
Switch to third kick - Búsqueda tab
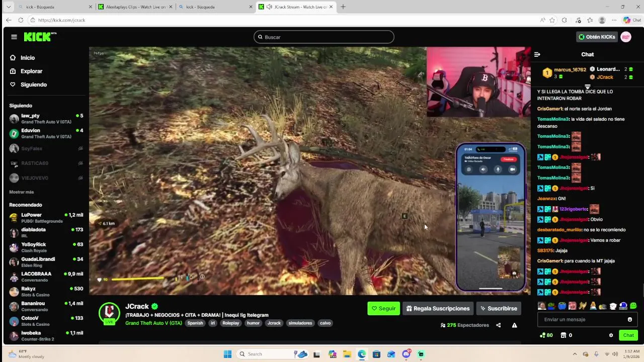point(215,7)
